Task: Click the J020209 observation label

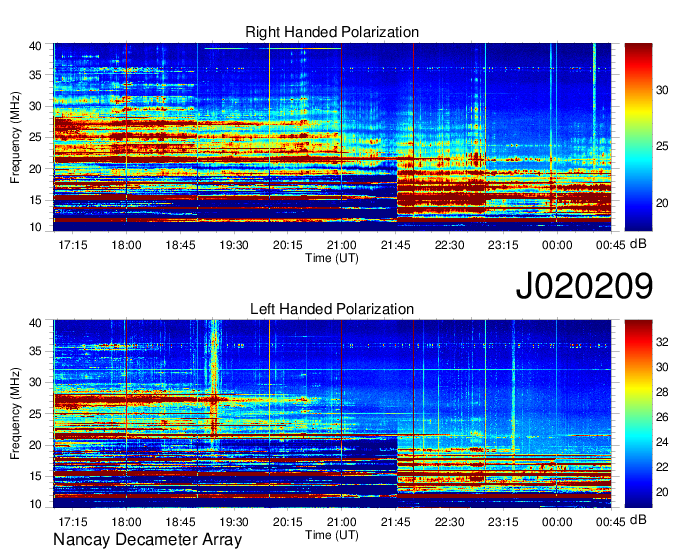Action: coord(584,286)
